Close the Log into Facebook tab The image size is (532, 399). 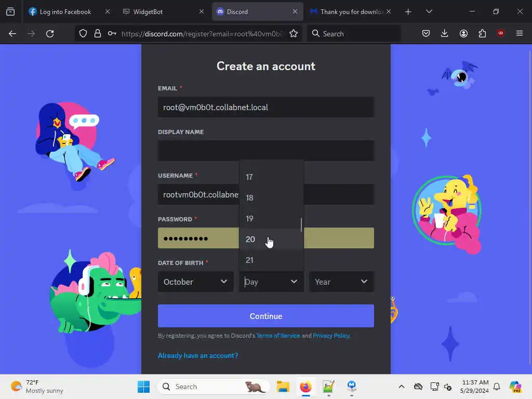click(108, 11)
